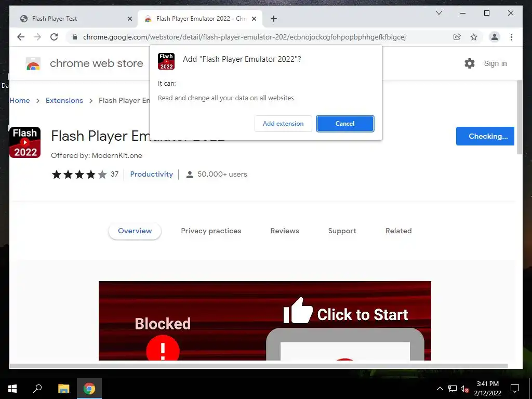
Task: Click the horizontal scrollbar
Action: [259, 366]
